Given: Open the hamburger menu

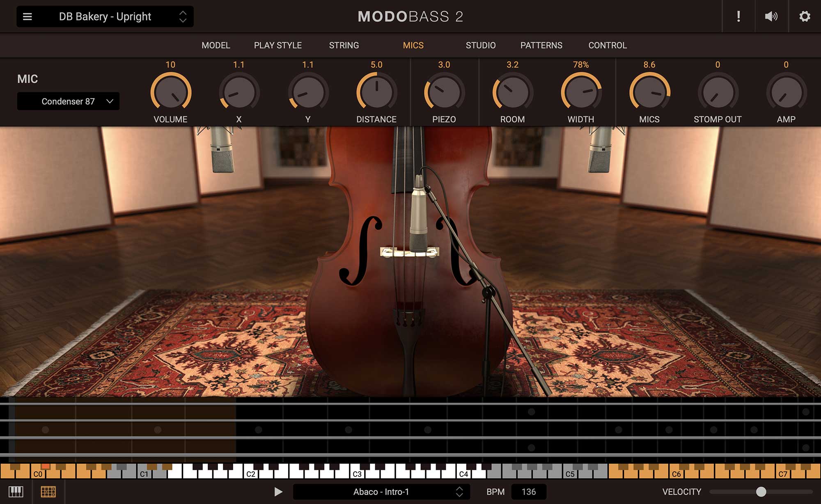Looking at the screenshot, I should (28, 16).
